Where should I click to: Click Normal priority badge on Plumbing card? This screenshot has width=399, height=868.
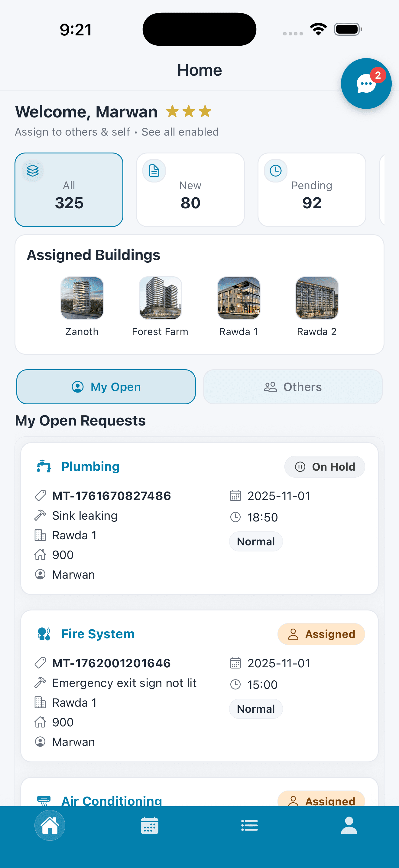[x=256, y=541]
